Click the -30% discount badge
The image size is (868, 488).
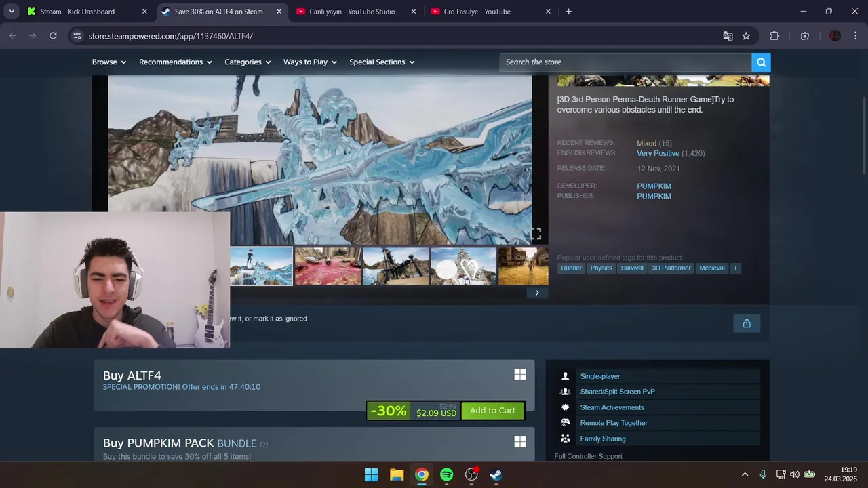coord(389,411)
